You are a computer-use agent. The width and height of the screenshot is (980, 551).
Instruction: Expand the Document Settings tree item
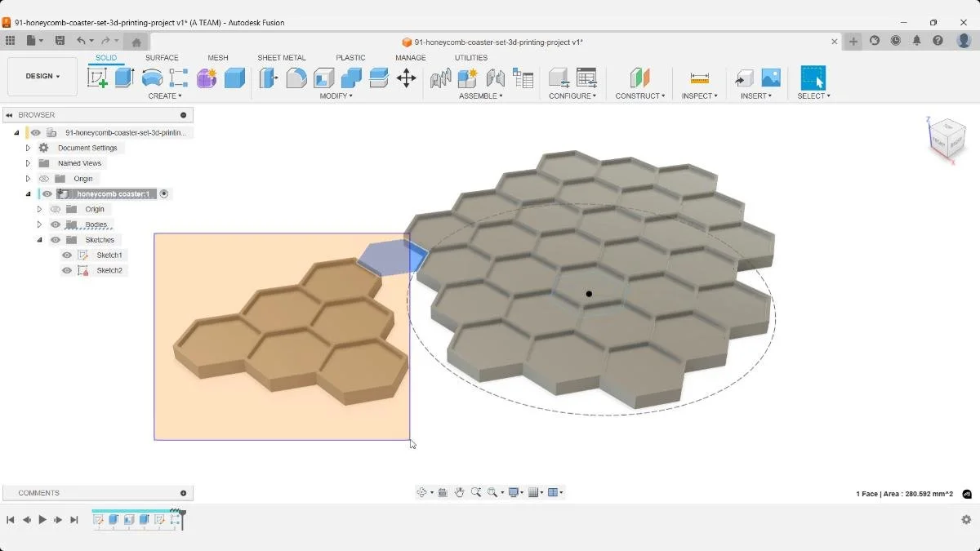(x=28, y=148)
